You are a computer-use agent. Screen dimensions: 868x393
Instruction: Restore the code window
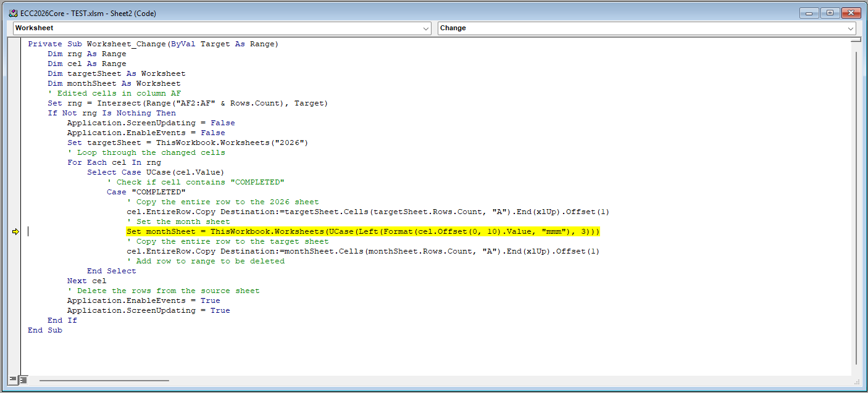(830, 12)
